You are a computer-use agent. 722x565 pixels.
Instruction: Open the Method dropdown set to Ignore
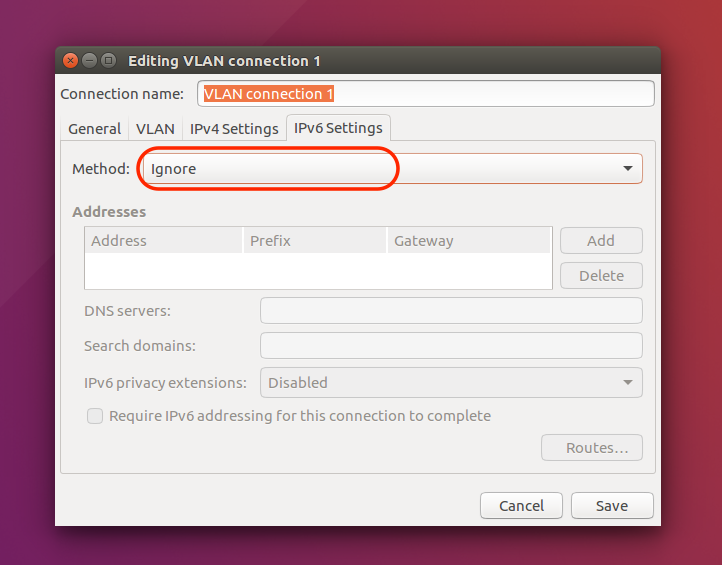click(x=392, y=169)
